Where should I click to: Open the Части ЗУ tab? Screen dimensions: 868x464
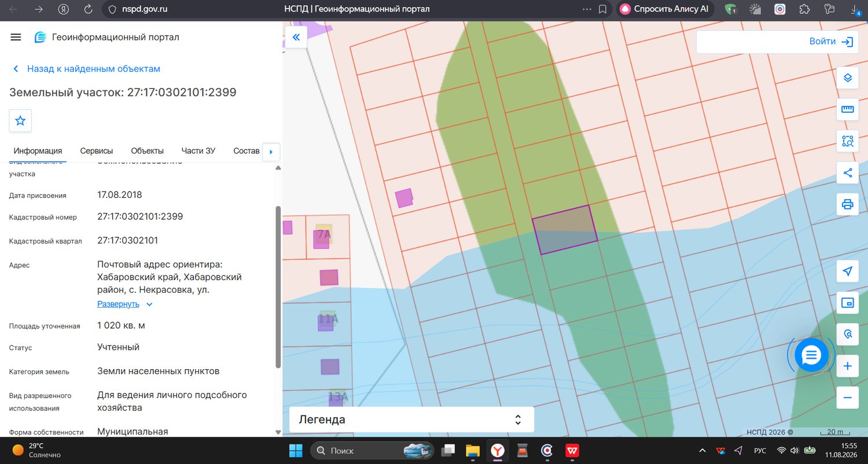198,150
